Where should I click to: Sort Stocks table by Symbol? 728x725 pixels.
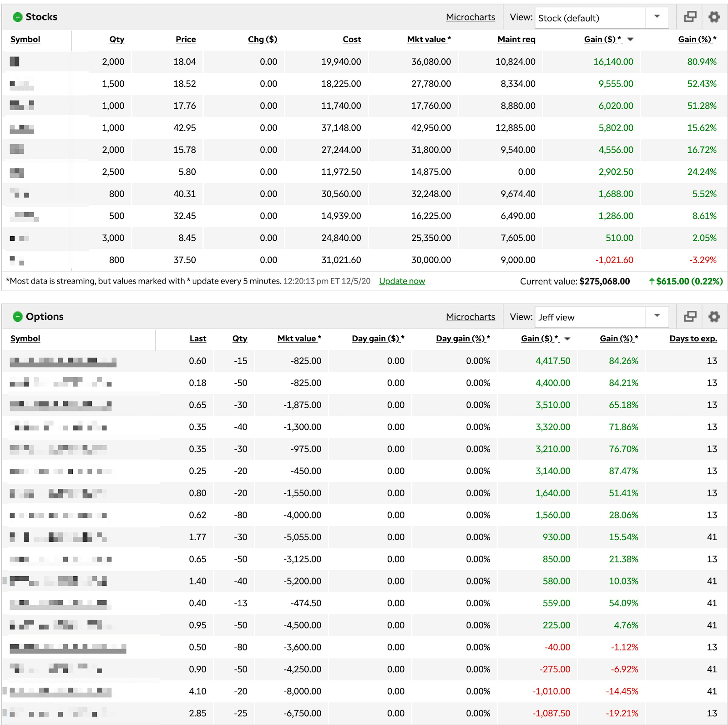pos(25,40)
